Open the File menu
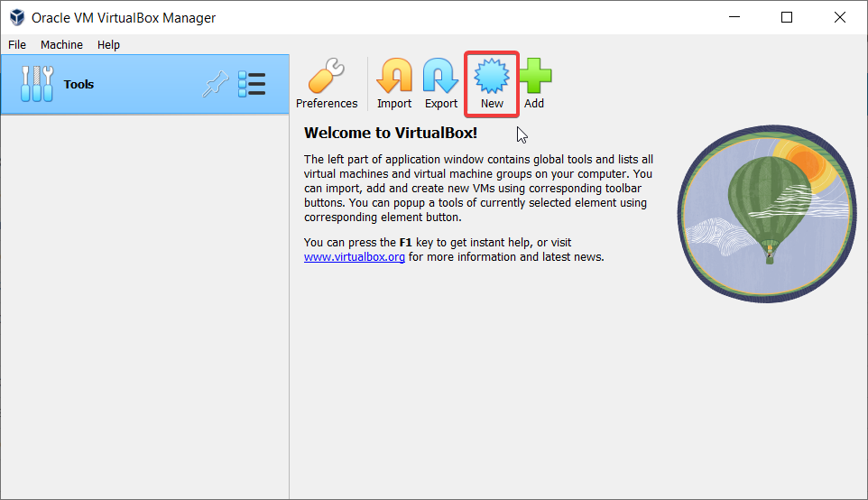The image size is (868, 500). (17, 44)
